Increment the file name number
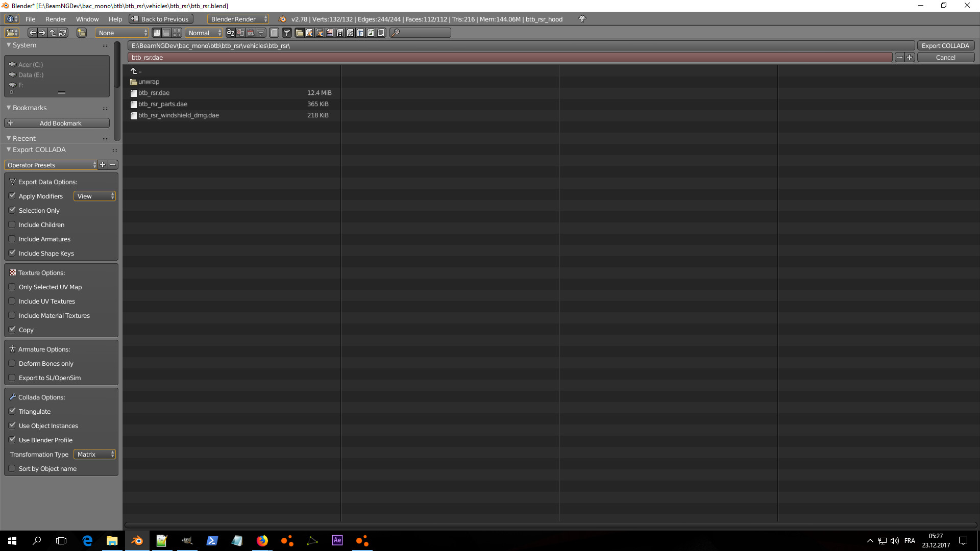The image size is (980, 551). 910,57
